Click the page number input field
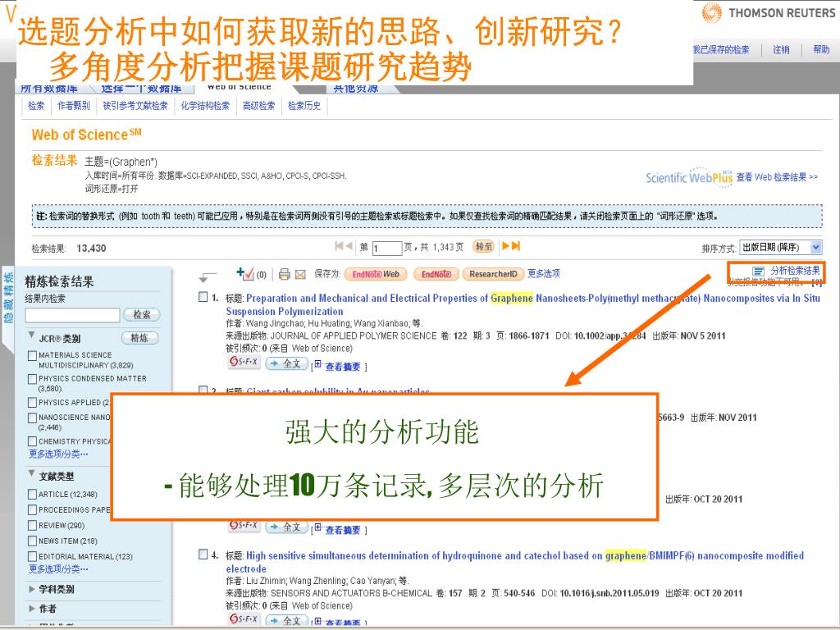 pos(387,248)
